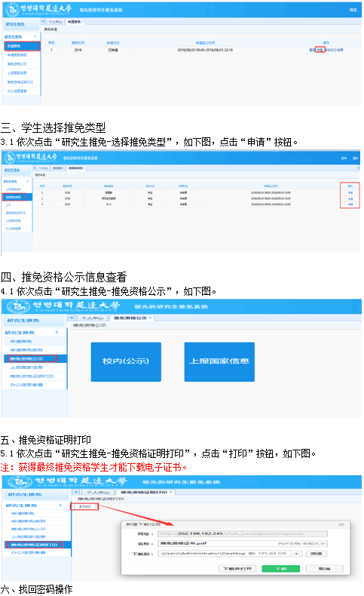
Task: Click 已申请 status cell in first screenshot table
Action: pos(113,50)
